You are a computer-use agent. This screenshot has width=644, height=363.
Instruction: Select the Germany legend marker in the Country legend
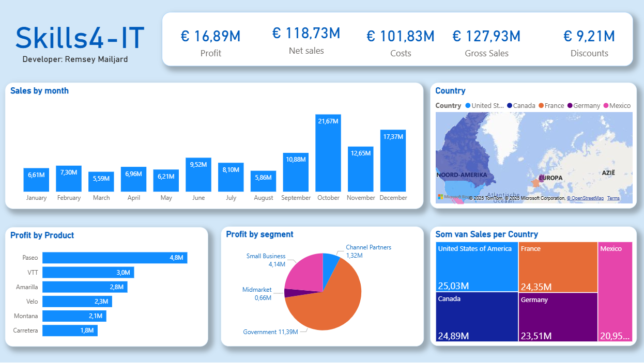(570, 105)
